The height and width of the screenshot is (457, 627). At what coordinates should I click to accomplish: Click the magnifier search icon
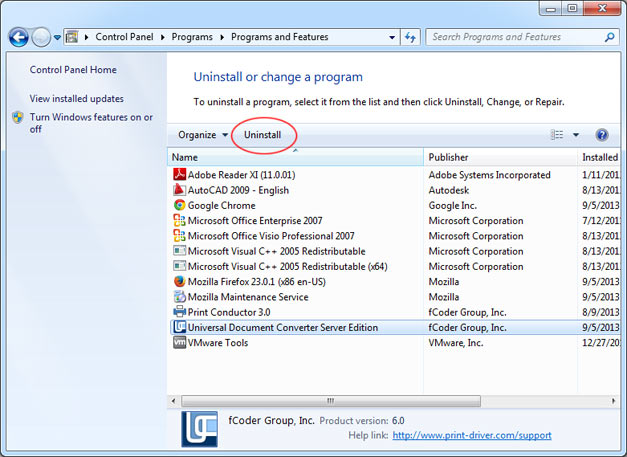tap(609, 37)
